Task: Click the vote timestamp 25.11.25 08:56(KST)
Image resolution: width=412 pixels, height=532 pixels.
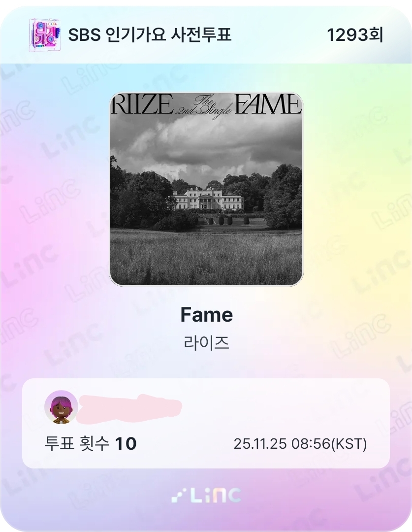Action: (300, 443)
